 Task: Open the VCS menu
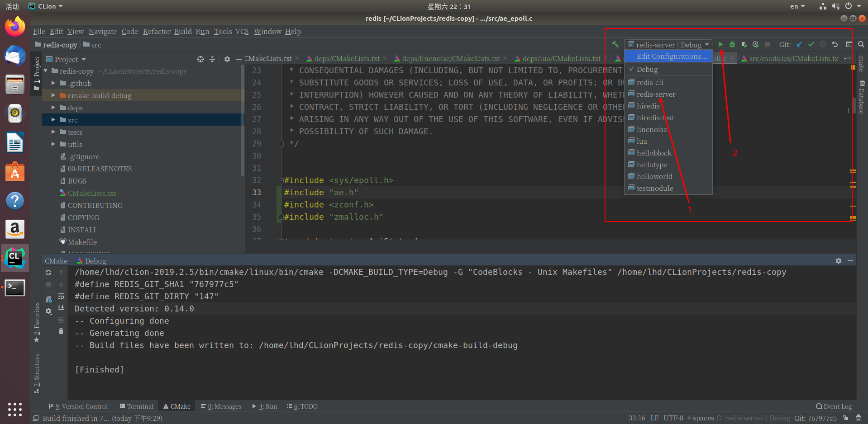point(242,31)
